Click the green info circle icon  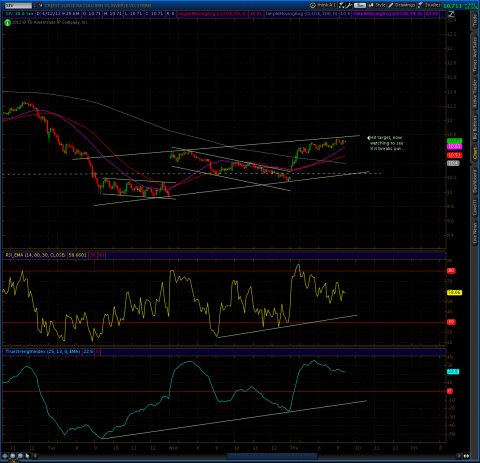[7, 22]
